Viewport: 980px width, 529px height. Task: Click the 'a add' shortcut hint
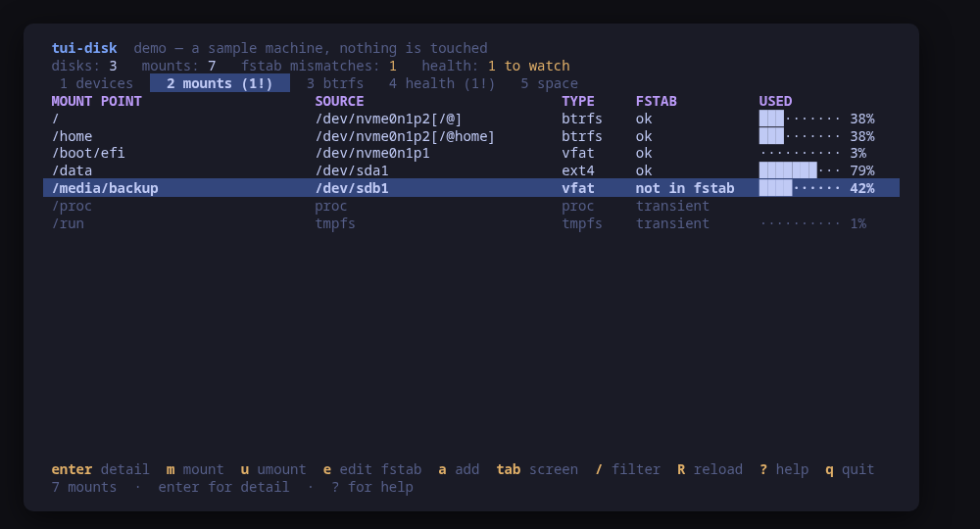pos(459,469)
